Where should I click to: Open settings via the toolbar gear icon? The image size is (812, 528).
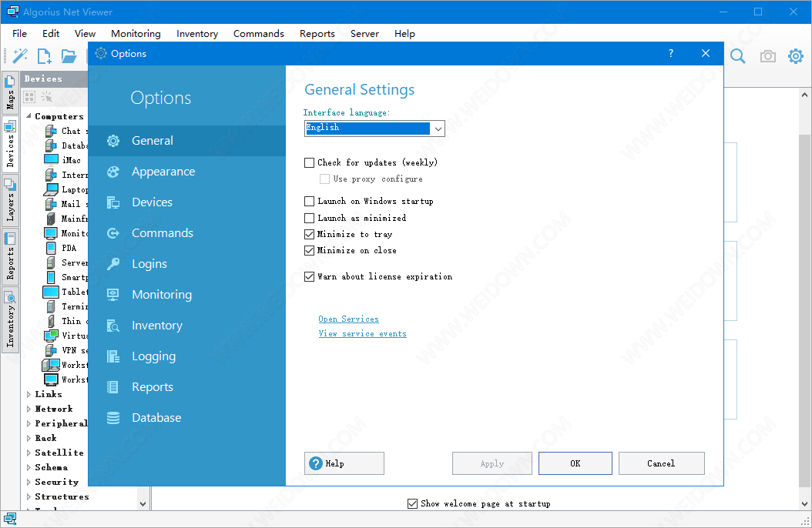(795, 56)
